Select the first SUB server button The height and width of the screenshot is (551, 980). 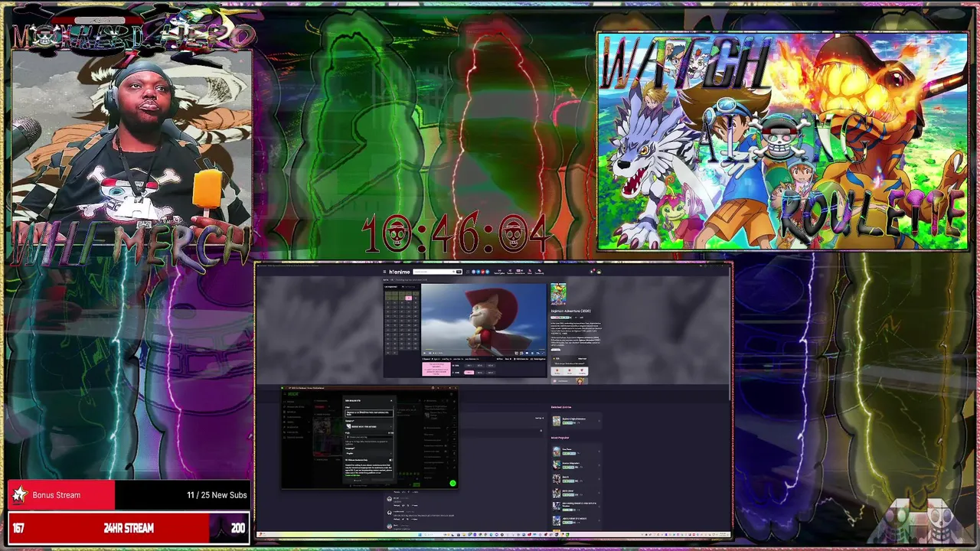click(x=469, y=366)
